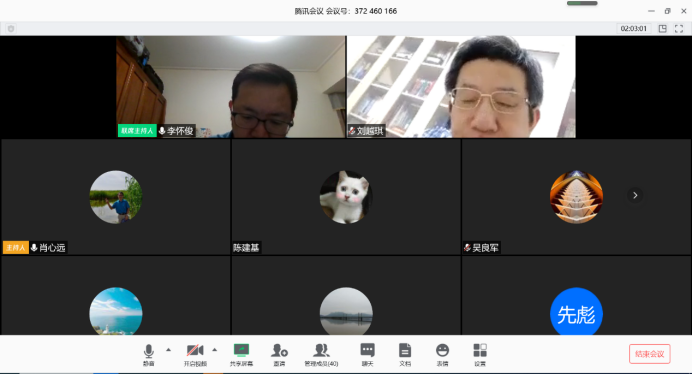Image resolution: width=693 pixels, height=374 pixels.
Task: Select 刘越琪's video tile
Action: pos(461,87)
